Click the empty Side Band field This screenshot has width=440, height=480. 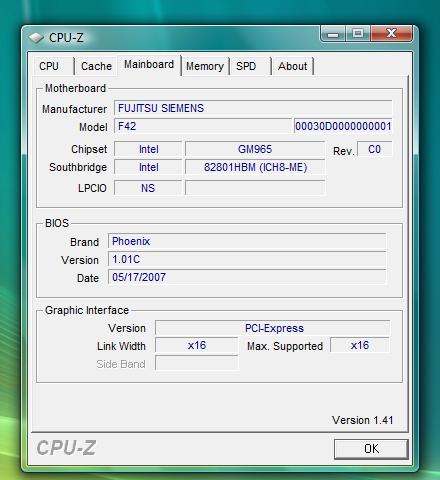pos(197,363)
